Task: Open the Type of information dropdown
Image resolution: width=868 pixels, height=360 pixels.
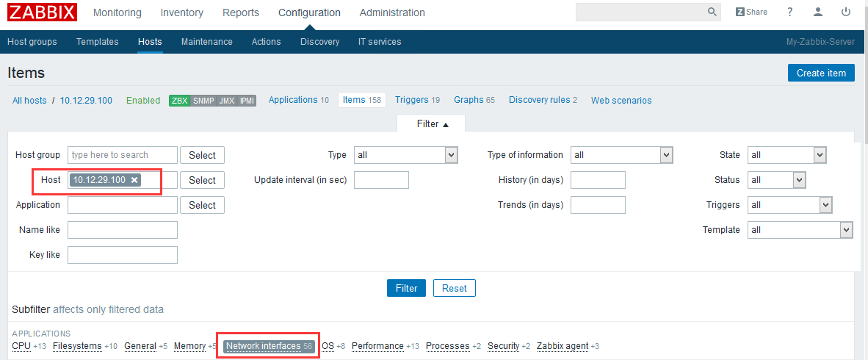Action: [x=622, y=155]
